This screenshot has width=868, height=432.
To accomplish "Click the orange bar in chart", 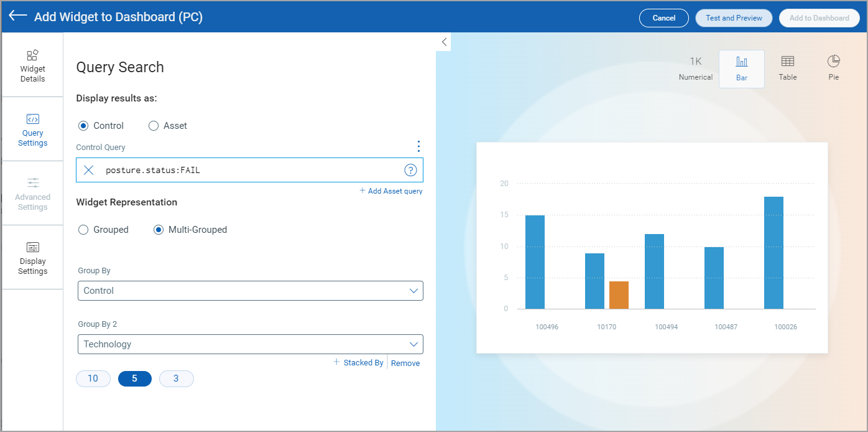I will tap(619, 295).
